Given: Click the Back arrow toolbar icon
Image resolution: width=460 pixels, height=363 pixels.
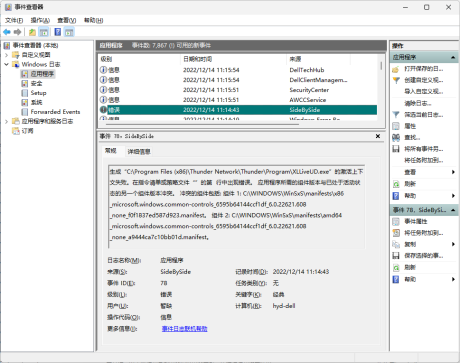Looking at the screenshot, I should pyautogui.click(x=7, y=32).
